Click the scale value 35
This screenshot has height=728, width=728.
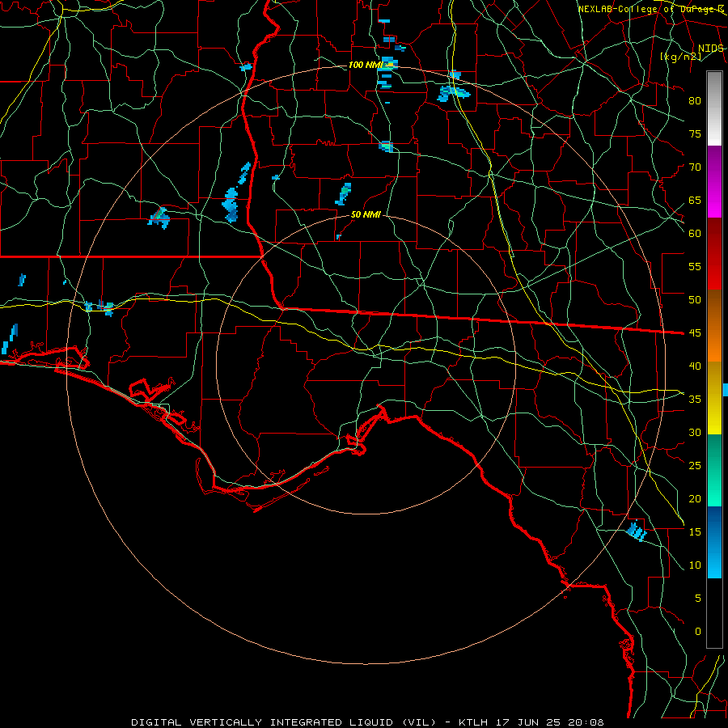click(x=695, y=400)
